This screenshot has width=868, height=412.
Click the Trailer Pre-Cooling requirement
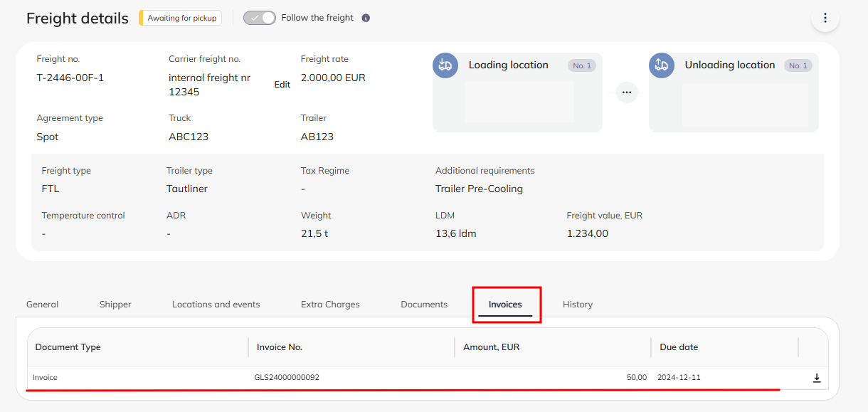point(479,189)
